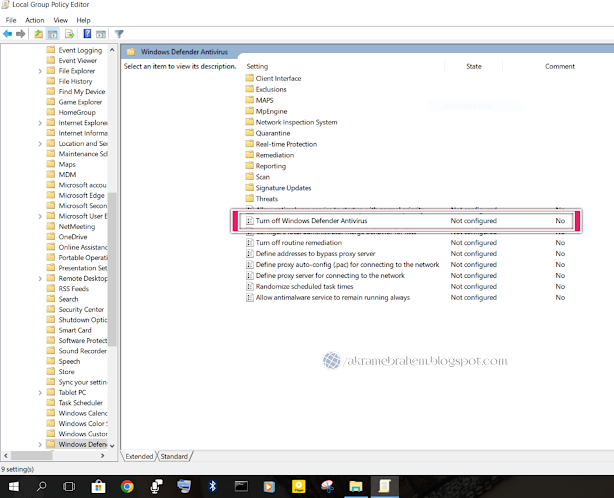The height and width of the screenshot is (498, 614).
Task: Click the Up one level folder icon
Action: coord(38,34)
